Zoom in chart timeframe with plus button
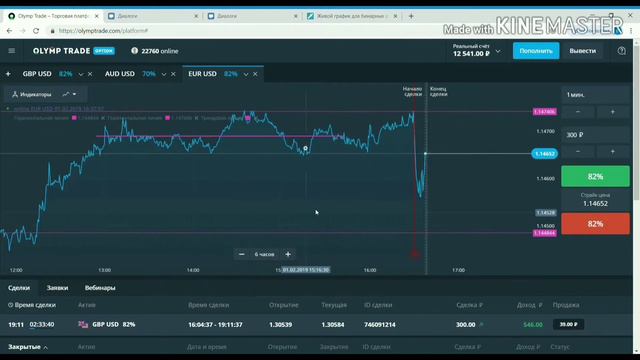This screenshot has width=640, height=360. click(x=288, y=254)
